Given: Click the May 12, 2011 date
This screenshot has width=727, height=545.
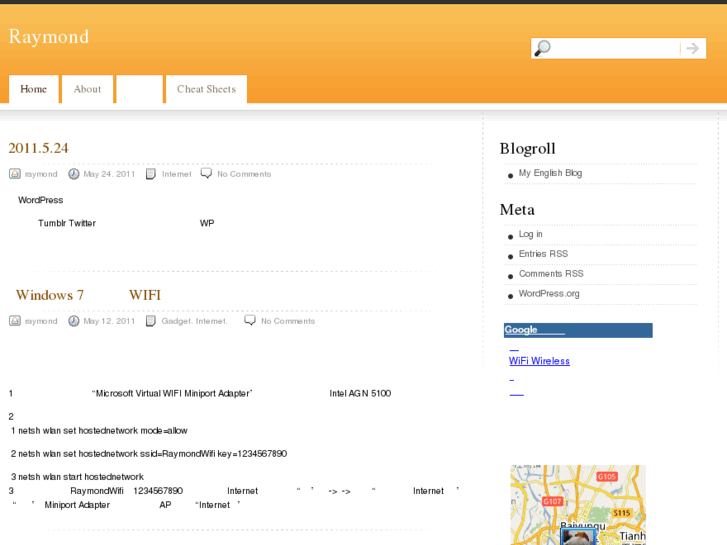Looking at the screenshot, I should pyautogui.click(x=109, y=321).
